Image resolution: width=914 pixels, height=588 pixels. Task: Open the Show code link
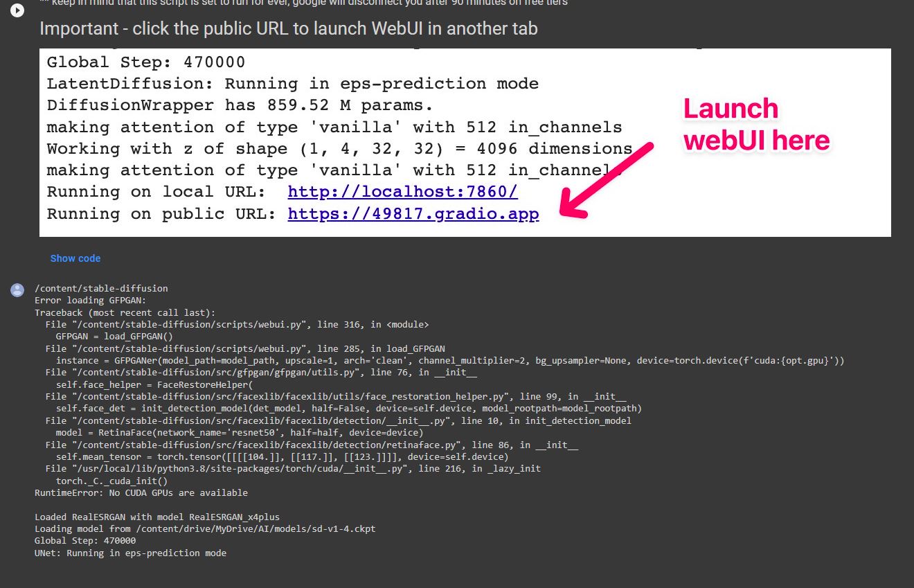click(x=75, y=258)
